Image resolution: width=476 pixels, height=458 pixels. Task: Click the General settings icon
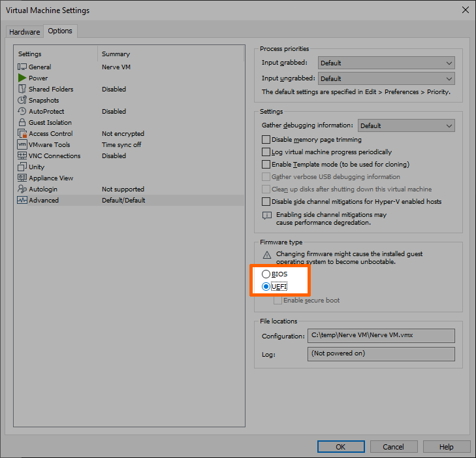coord(22,67)
